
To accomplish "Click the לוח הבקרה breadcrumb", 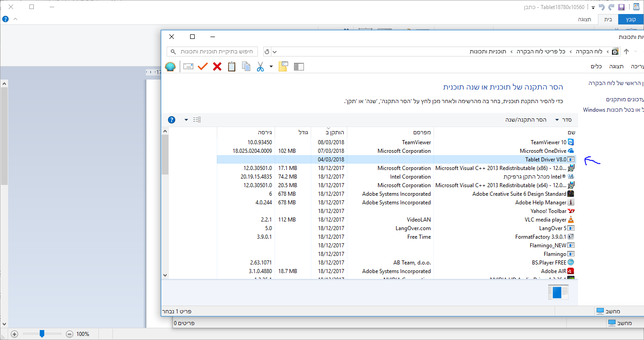I will pos(589,52).
